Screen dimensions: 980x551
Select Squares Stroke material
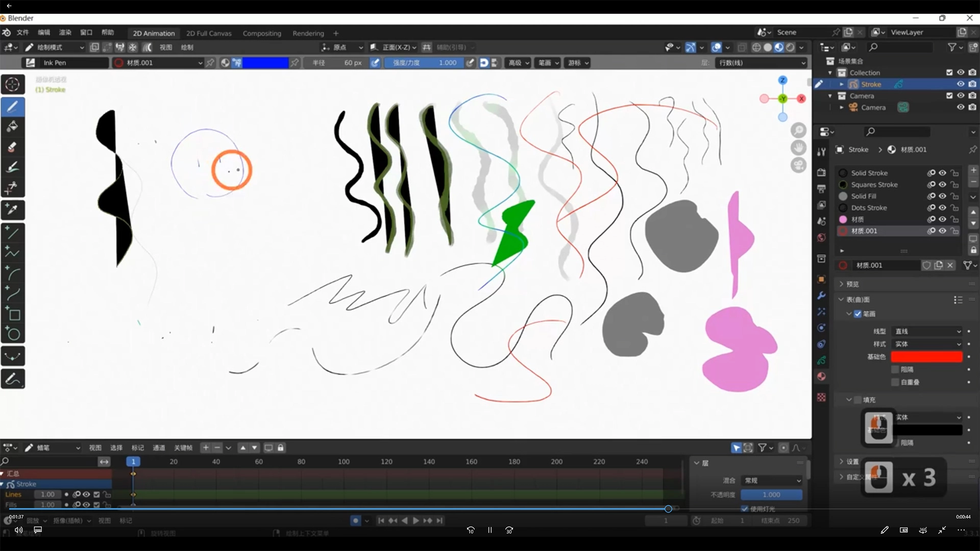click(x=874, y=185)
